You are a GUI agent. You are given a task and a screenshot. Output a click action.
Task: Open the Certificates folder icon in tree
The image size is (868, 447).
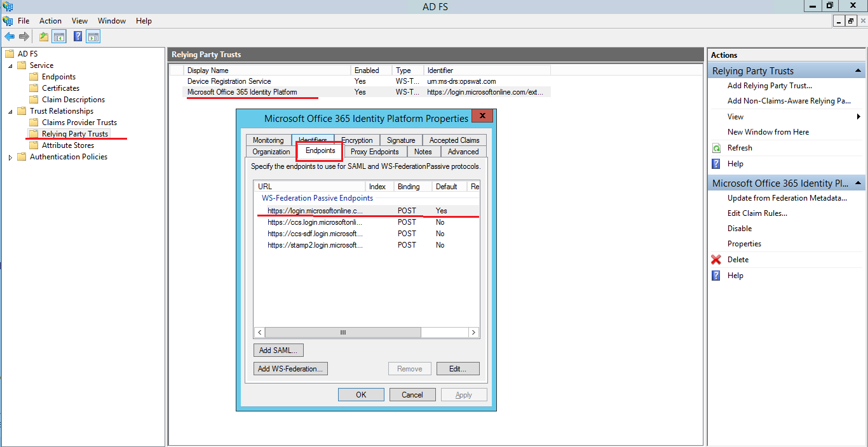tap(34, 88)
